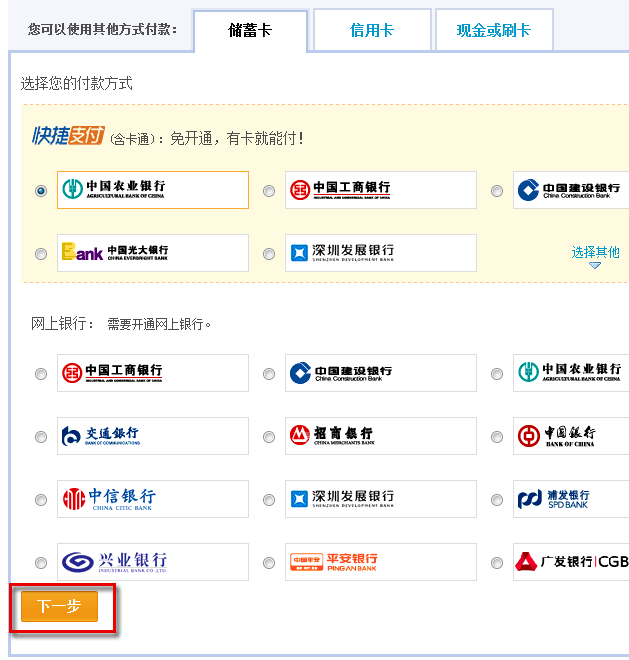Click the China Everbright Bank (光大银行) logo

(x=152, y=253)
